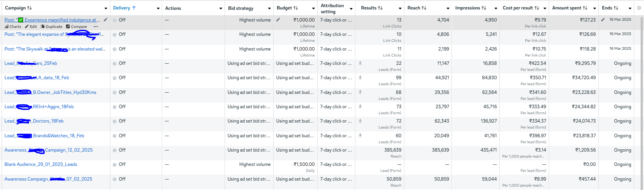Toggle delivery status for Blank Audience_29_01_2025_Leads
This screenshot has height=190, width=644.
tap(115, 165)
